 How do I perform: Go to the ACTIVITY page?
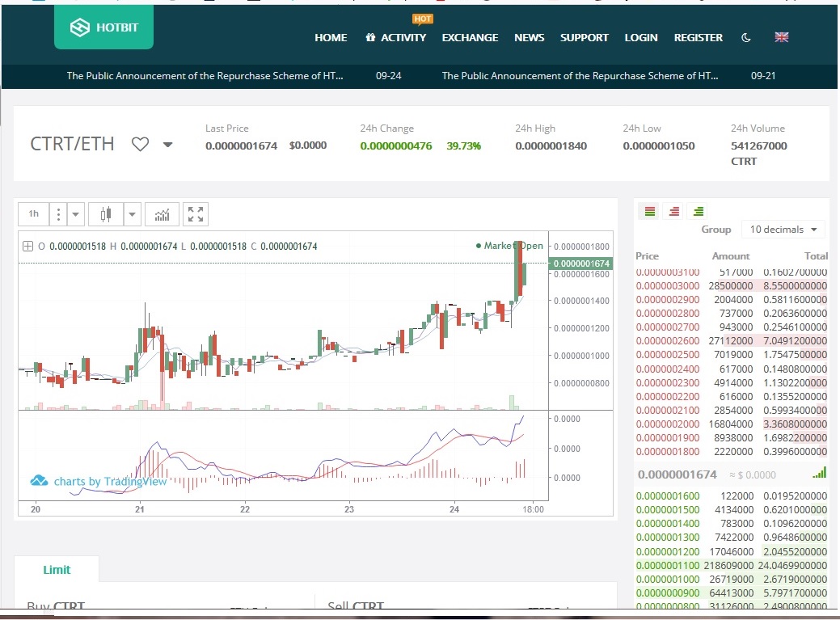[x=396, y=37]
